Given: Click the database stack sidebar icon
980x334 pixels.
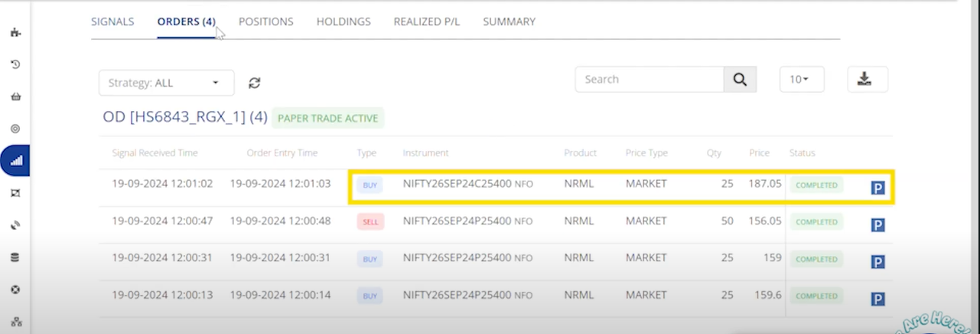Looking at the screenshot, I should pyautogui.click(x=15, y=257).
